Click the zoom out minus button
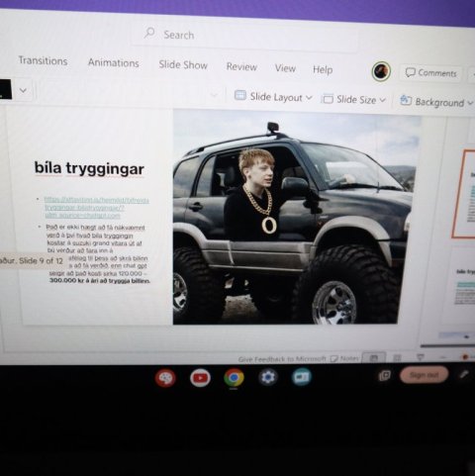Image resolution: width=475 pixels, height=476 pixels. point(443,357)
